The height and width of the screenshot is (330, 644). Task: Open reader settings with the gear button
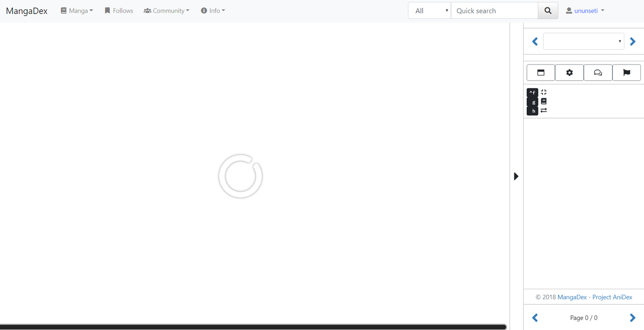point(570,72)
